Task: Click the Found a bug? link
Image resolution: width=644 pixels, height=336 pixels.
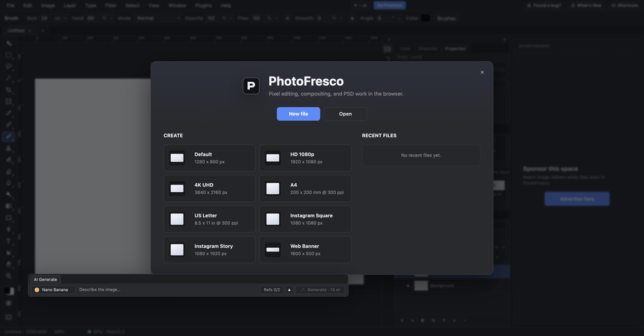Action: coord(543,5)
